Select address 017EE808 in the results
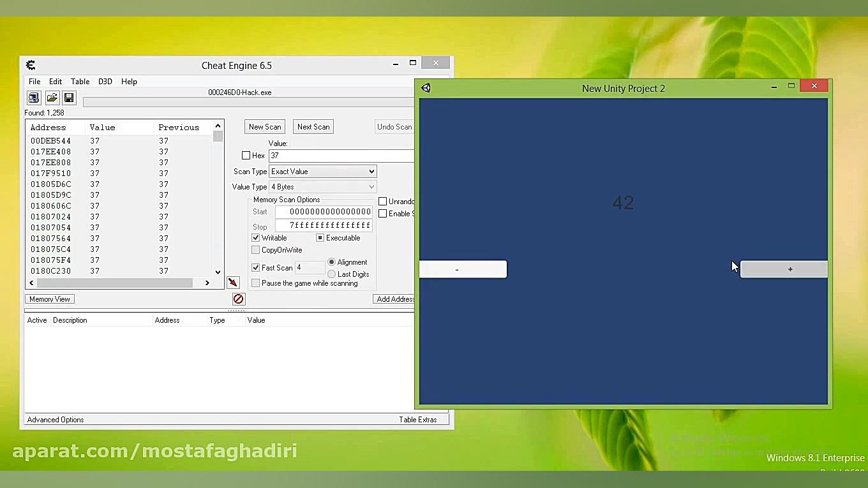This screenshot has height=488, width=868. (x=50, y=163)
